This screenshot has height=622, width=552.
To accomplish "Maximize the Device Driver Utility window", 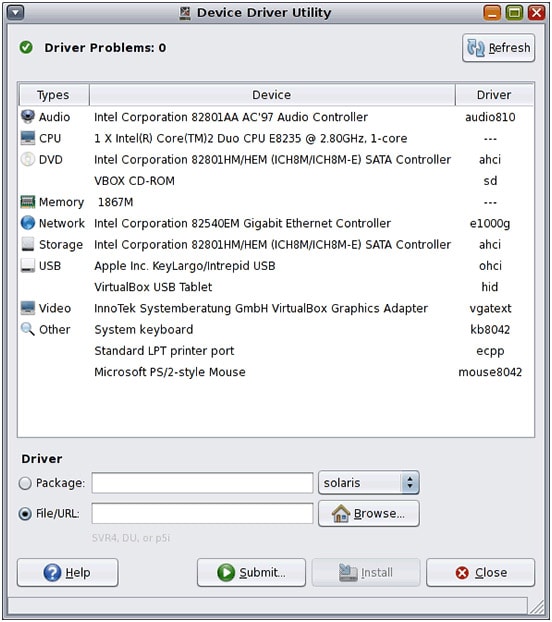I will tap(514, 13).
